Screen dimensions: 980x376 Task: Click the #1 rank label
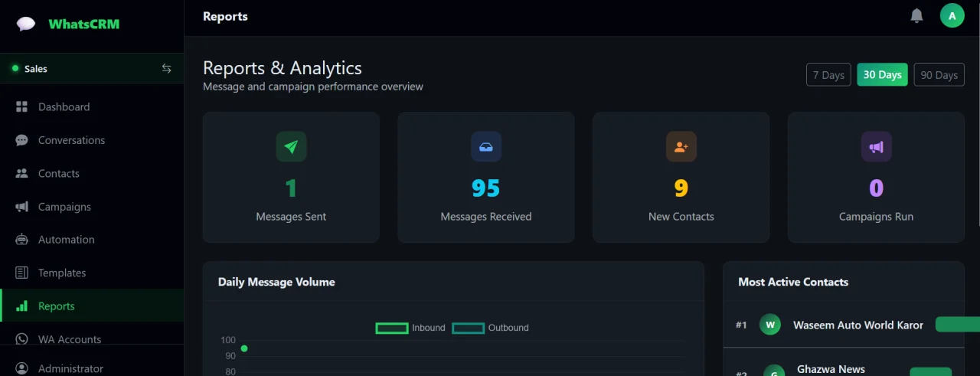[741, 325]
